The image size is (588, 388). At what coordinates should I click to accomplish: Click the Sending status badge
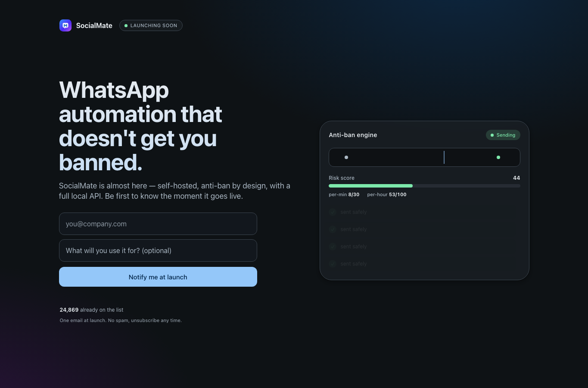click(503, 135)
